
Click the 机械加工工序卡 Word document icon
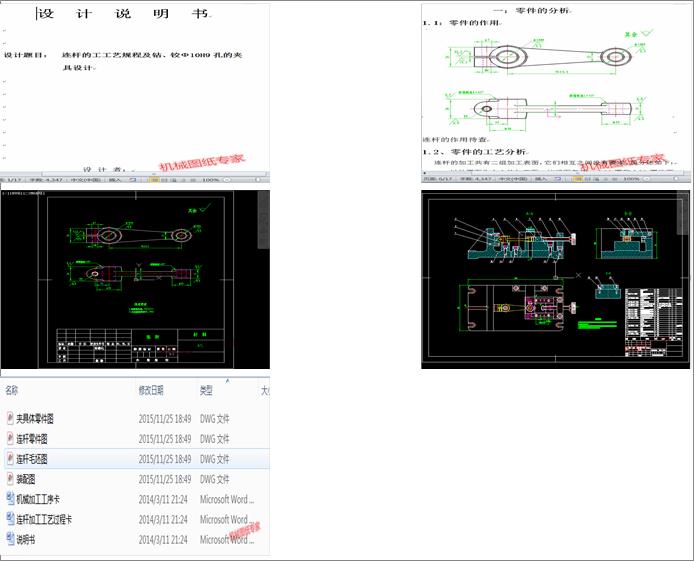click(x=9, y=499)
